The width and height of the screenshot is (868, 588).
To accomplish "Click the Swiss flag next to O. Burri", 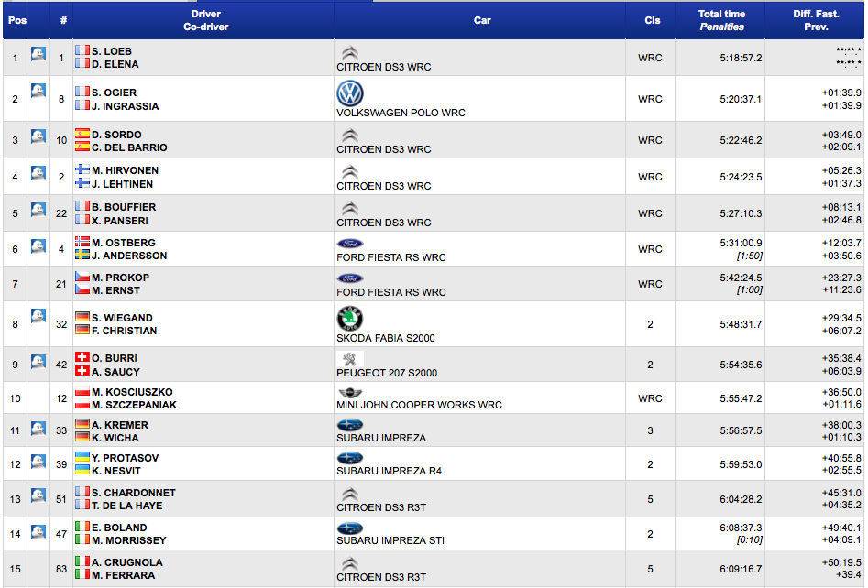I will click(x=82, y=357).
